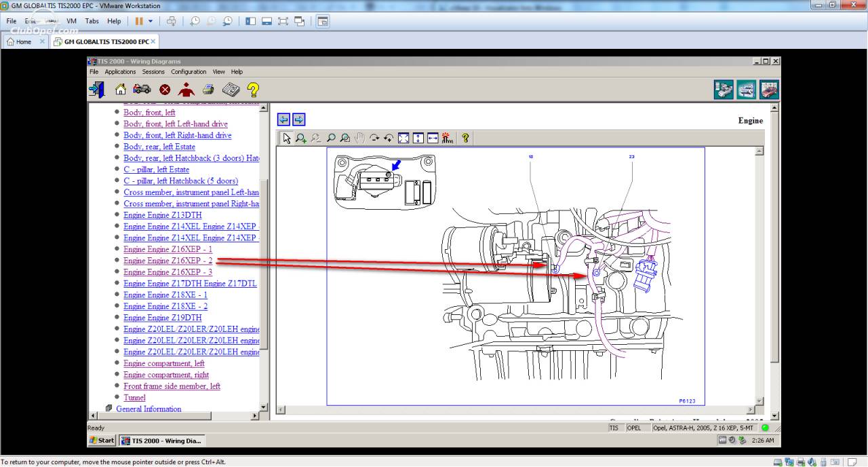Open link Front frame side member, left
This screenshot has height=467, width=868.
click(172, 386)
